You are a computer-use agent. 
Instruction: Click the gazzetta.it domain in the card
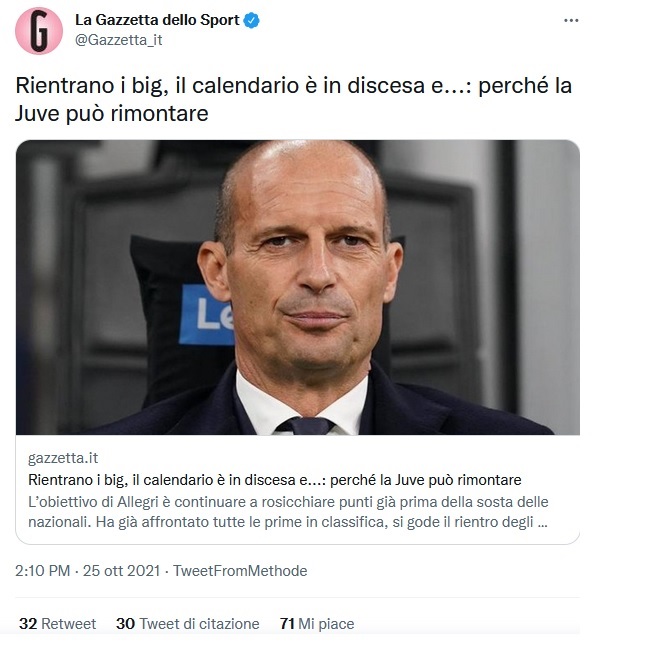pyautogui.click(x=63, y=458)
